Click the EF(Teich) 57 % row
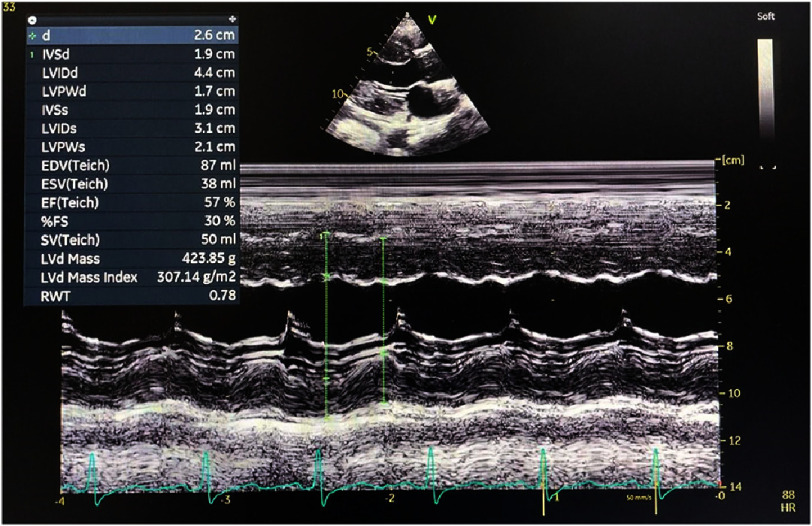The image size is (812, 526). click(x=133, y=202)
